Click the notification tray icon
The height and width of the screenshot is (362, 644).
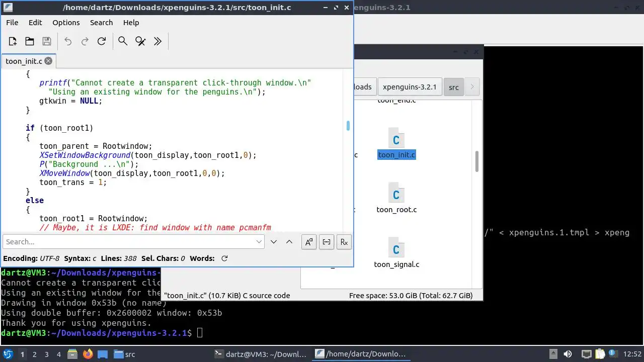point(613,354)
